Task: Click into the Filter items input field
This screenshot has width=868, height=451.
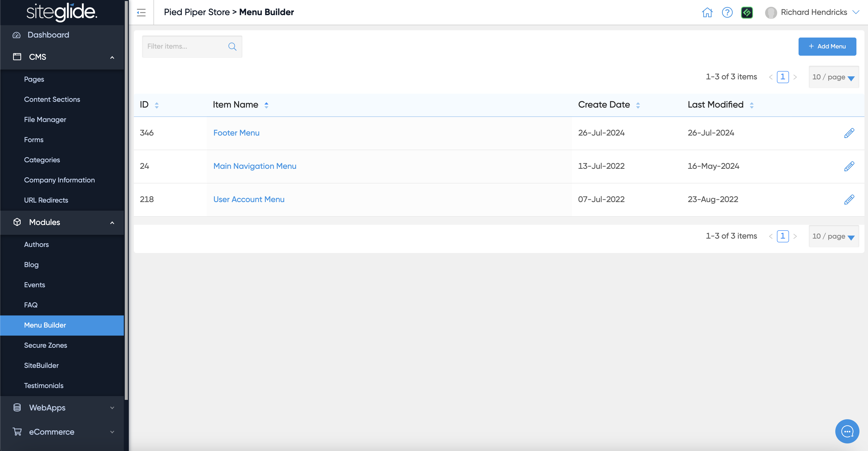Action: (x=185, y=47)
